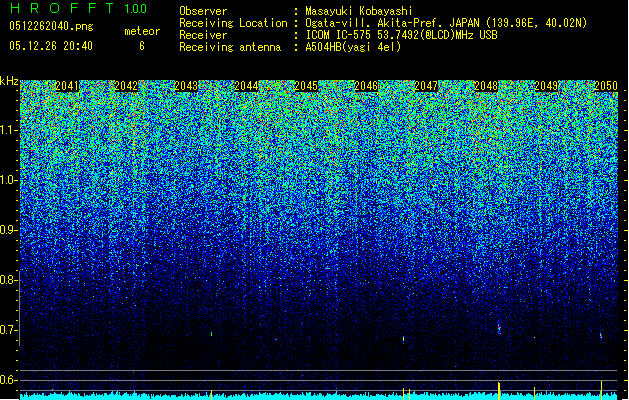Click the 1.0 frequency axis label
Image resolution: width=629 pixels, height=400 pixels.
(x=9, y=180)
